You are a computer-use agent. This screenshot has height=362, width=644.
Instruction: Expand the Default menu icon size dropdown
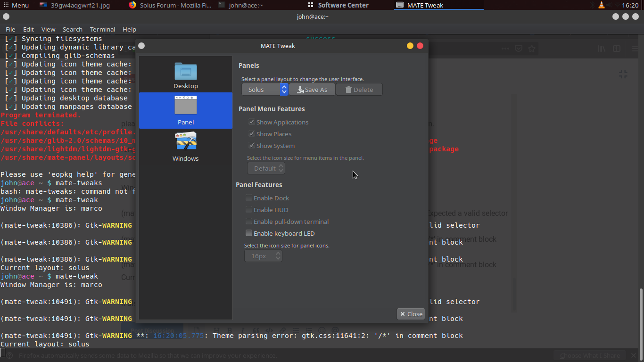[266, 168]
